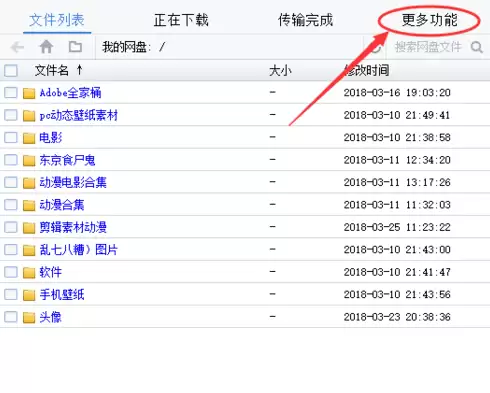Check the box for 电影
The width and height of the screenshot is (490, 393).
[x=11, y=137]
